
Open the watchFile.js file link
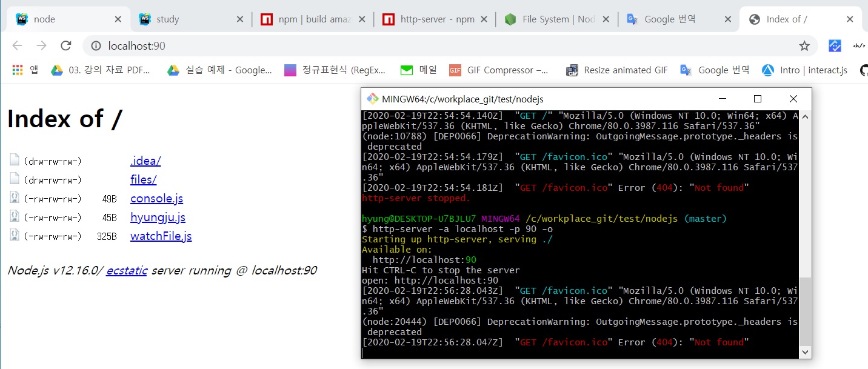(161, 236)
